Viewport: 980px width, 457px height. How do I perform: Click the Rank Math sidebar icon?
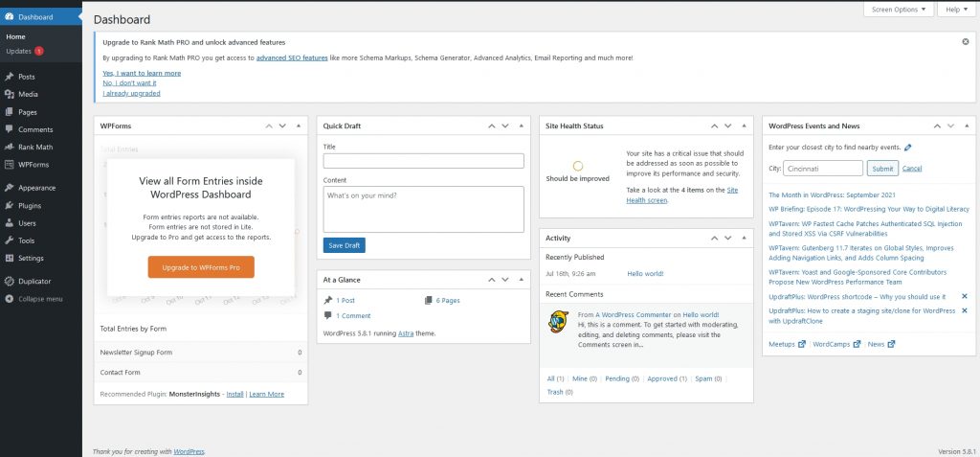(x=10, y=147)
